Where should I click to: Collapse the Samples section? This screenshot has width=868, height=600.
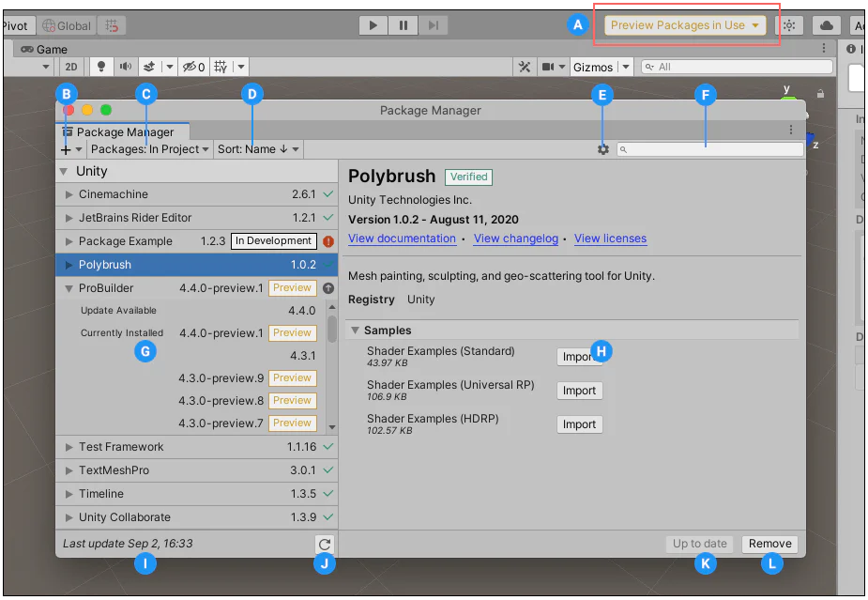pos(356,331)
